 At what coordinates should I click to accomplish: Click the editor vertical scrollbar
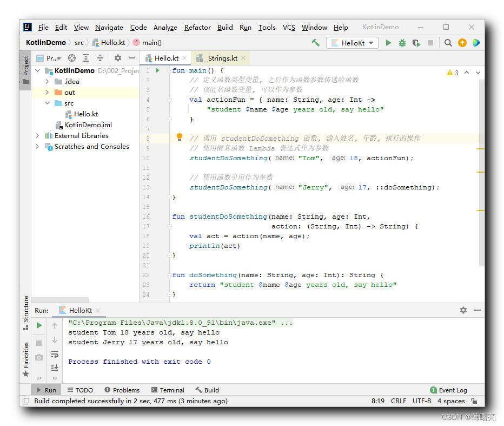[x=481, y=173]
